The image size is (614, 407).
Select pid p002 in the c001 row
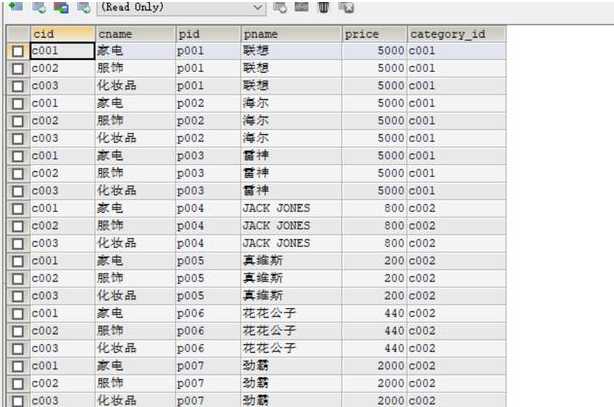coord(208,103)
